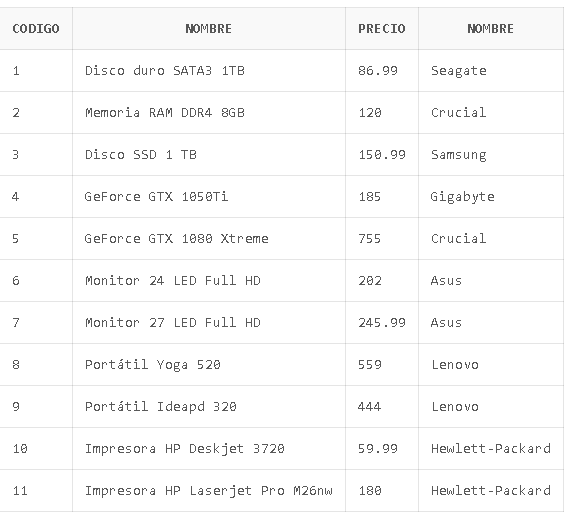Click the Disco SSD 1 TB cell
The image size is (572, 520).
(209, 154)
